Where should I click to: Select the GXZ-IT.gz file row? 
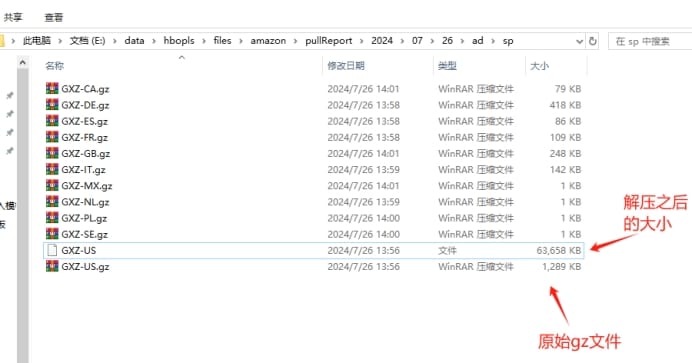(x=313, y=169)
